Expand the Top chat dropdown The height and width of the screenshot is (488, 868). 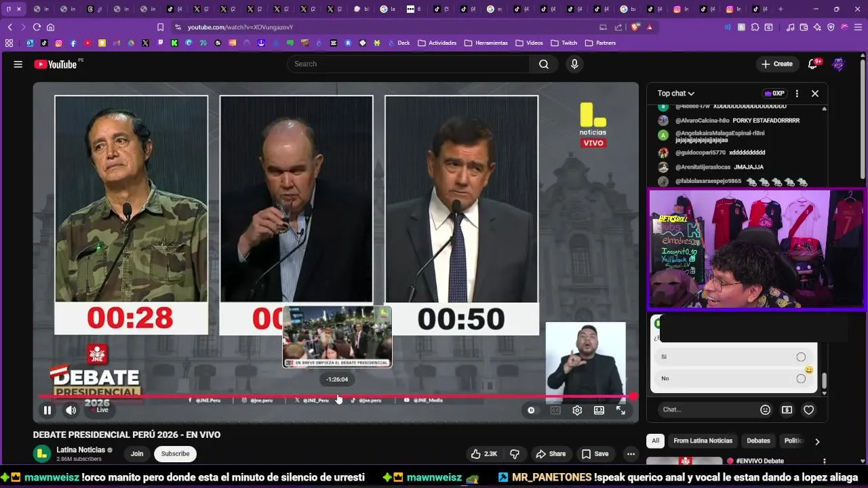coord(676,94)
